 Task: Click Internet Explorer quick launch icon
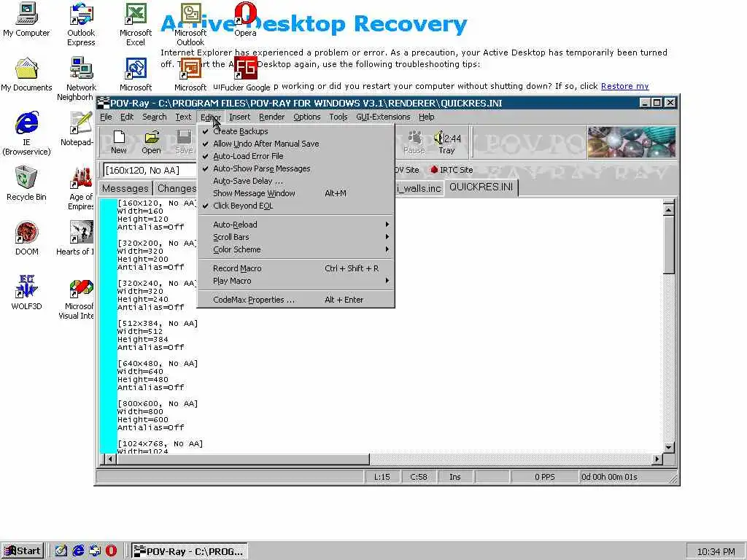point(78,551)
